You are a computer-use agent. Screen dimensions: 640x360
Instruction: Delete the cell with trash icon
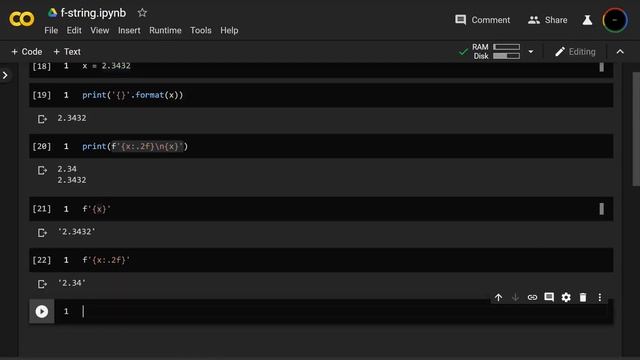click(x=583, y=298)
